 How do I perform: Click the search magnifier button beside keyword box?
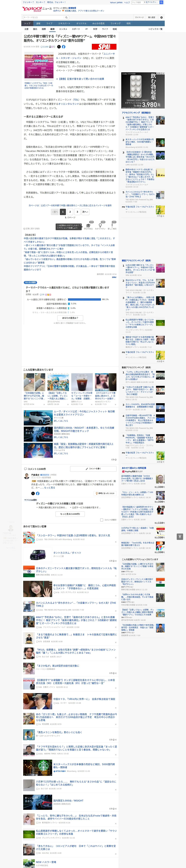pyautogui.click(x=66, y=18)
